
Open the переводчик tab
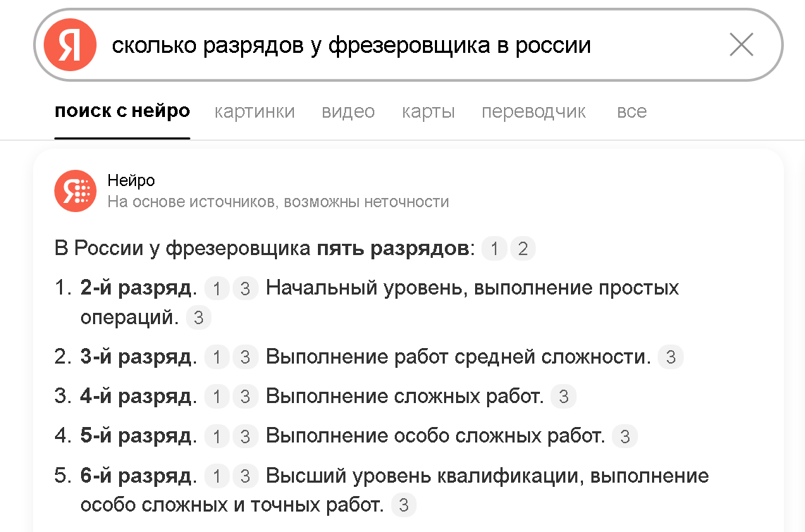click(x=534, y=111)
